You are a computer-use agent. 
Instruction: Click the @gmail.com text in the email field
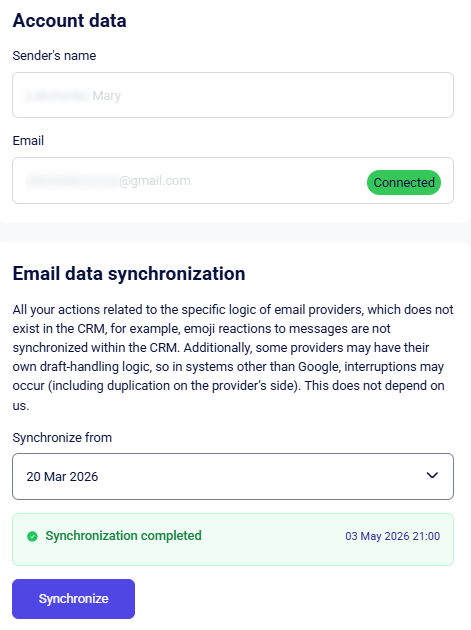click(155, 181)
